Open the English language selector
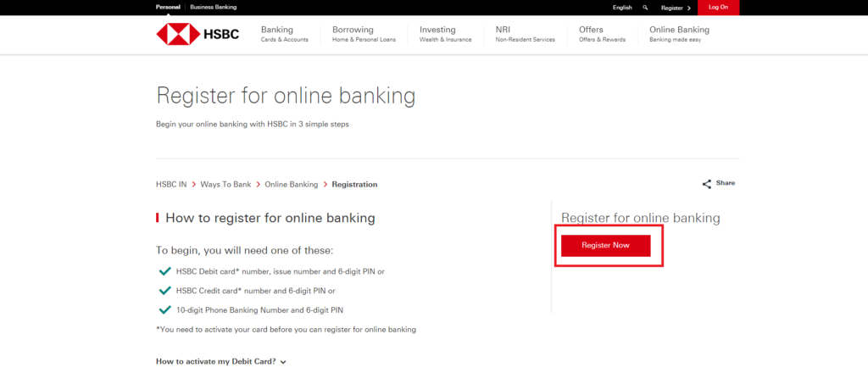 tap(622, 8)
